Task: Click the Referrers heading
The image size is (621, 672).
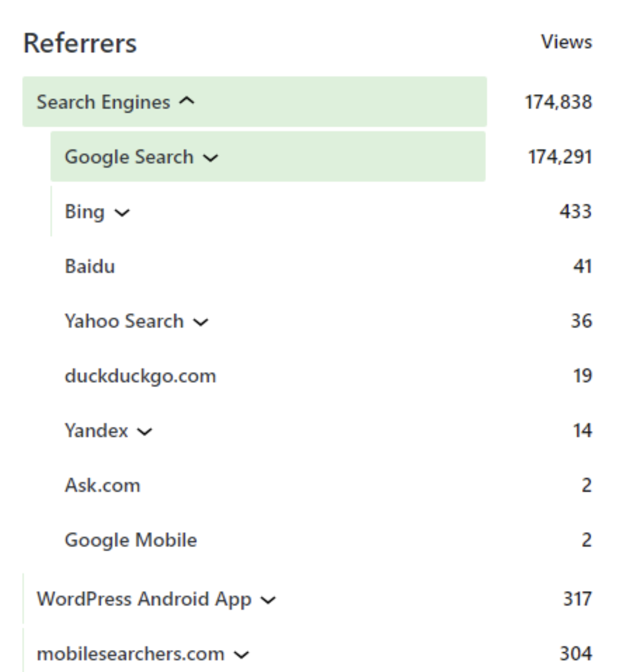Action: pos(80,43)
